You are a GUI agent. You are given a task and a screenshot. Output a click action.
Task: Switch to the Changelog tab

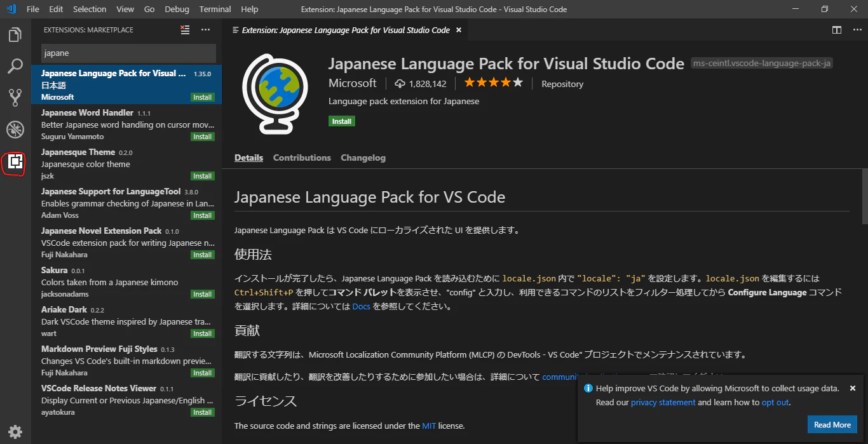[x=363, y=158]
